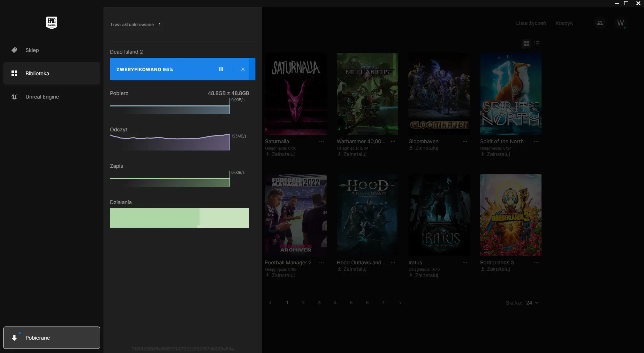The height and width of the screenshot is (353, 644).
Task: Click the Odczyt read speed graph
Action: pos(170,142)
